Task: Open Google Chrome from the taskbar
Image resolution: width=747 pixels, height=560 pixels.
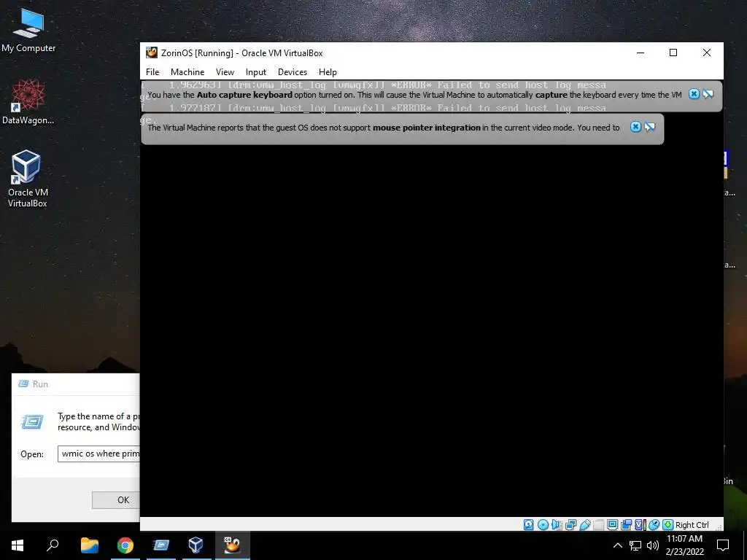Action: coord(125,545)
